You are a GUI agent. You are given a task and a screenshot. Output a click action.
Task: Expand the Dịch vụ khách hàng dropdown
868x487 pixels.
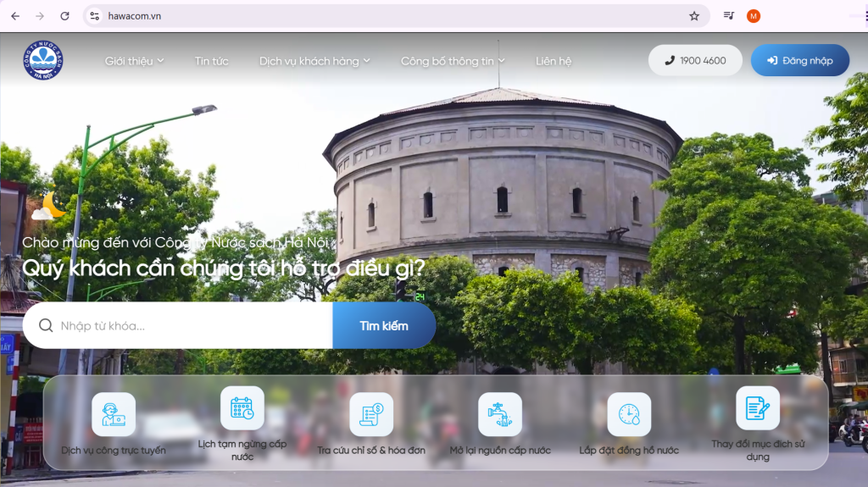tap(314, 61)
